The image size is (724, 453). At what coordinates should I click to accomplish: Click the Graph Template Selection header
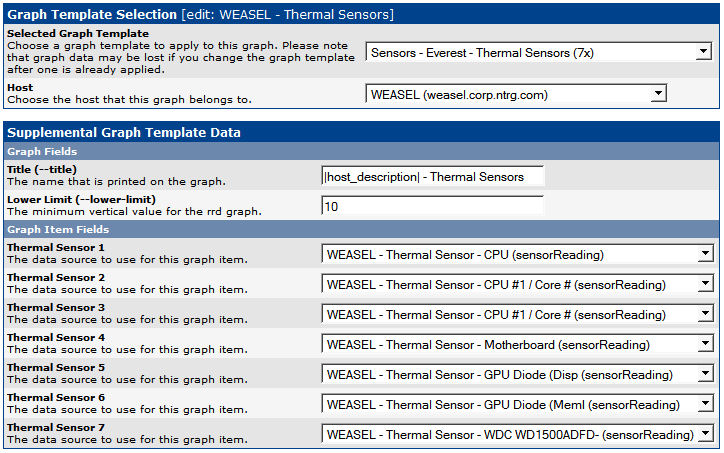[x=200, y=14]
